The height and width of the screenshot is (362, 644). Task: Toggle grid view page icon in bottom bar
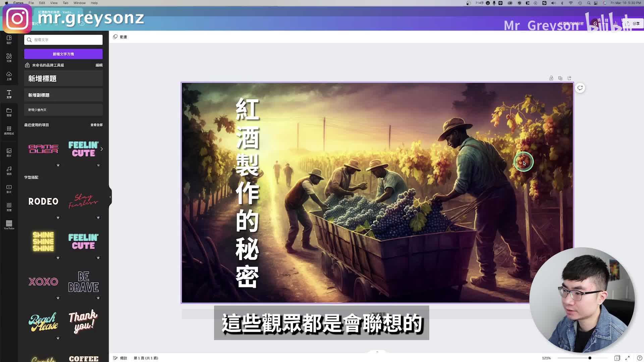click(617, 358)
